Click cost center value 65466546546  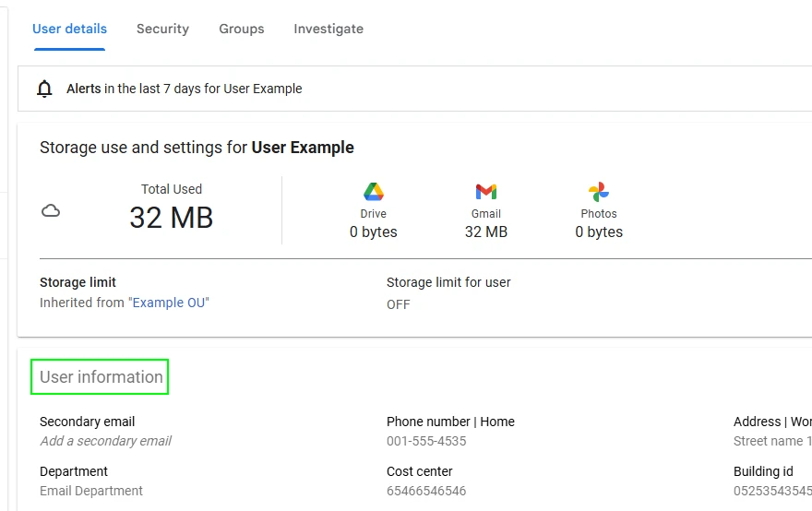tap(426, 491)
